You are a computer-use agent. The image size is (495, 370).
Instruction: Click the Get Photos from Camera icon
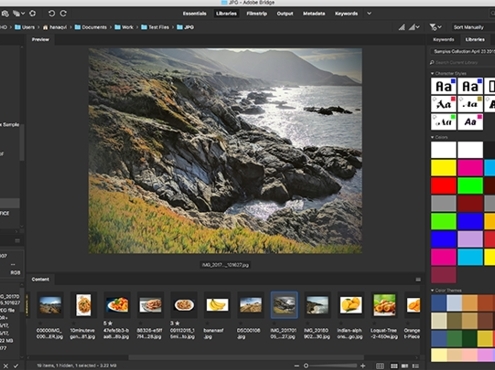5,14
